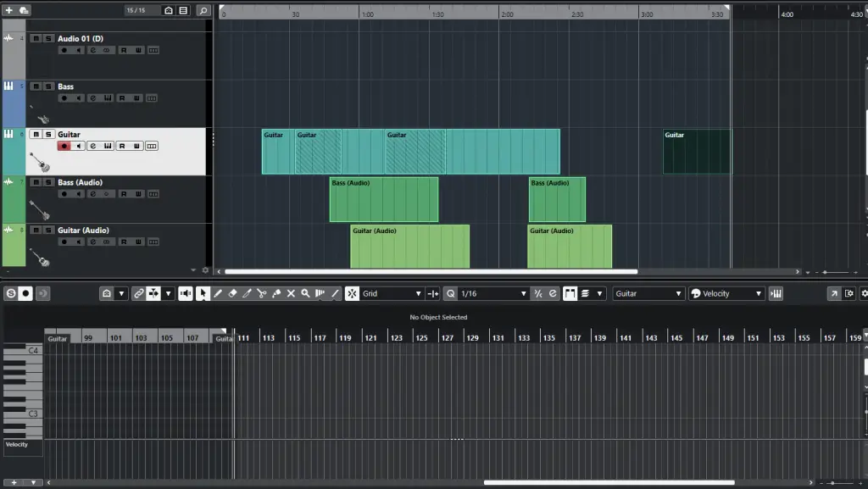Image resolution: width=868 pixels, height=489 pixels.
Task: Select the Split scissors tool
Action: pos(262,293)
